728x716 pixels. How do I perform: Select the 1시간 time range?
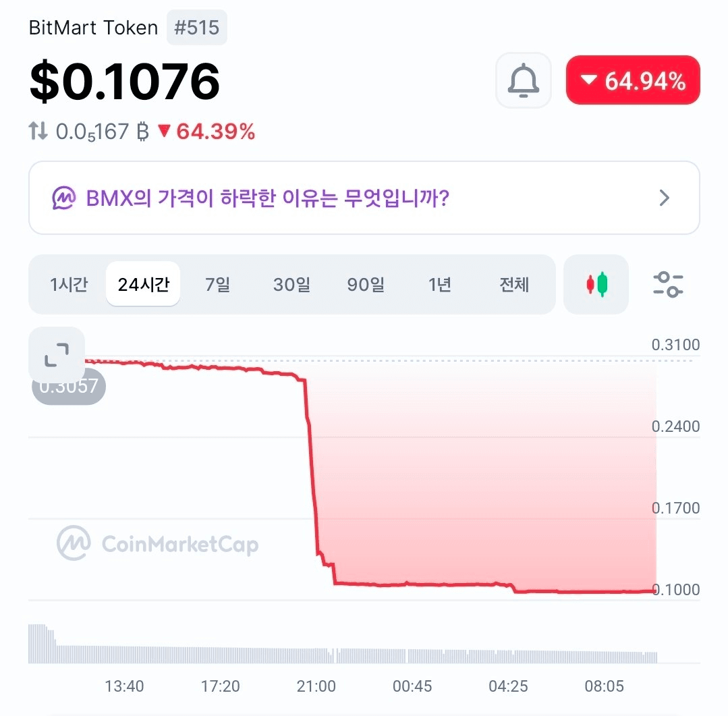pos(69,284)
